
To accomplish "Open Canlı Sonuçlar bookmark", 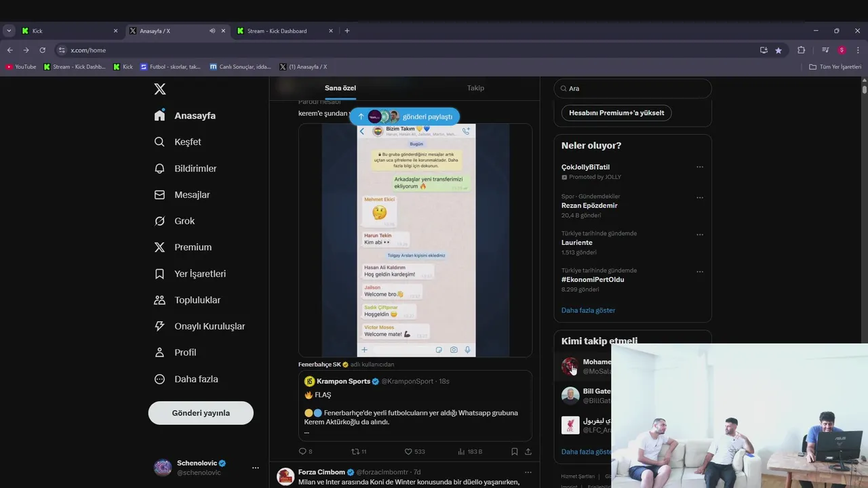I will 241,67.
